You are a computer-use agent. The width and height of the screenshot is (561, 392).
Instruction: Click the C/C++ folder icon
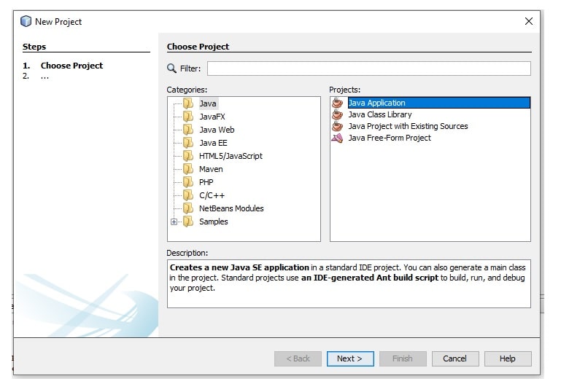coord(188,195)
